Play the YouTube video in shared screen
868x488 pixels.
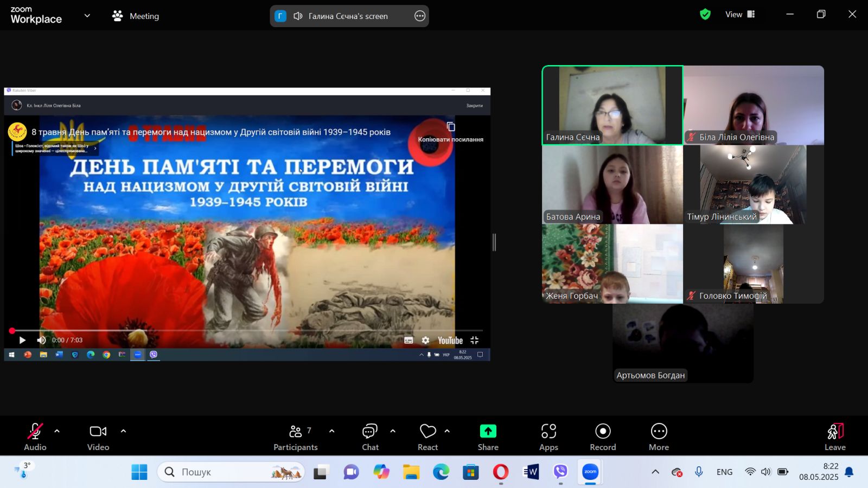click(x=22, y=341)
